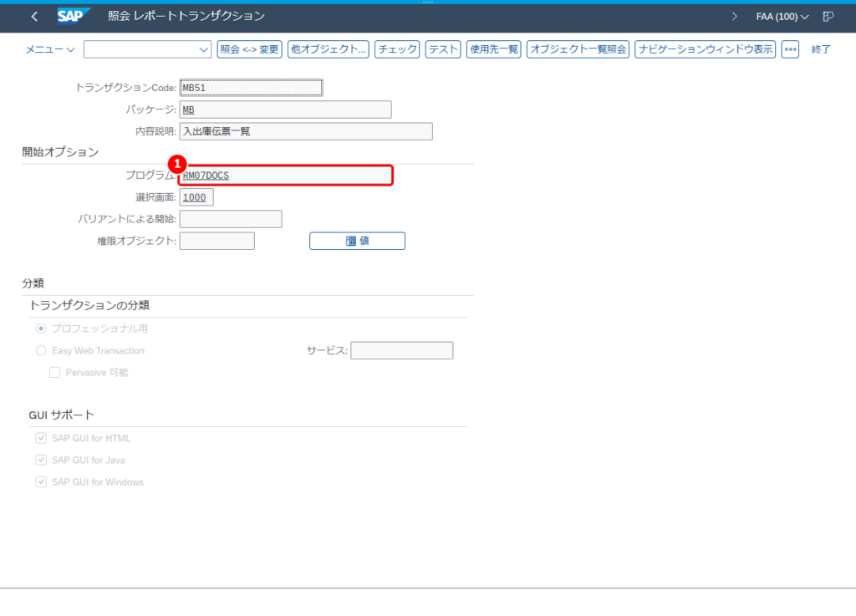The image size is (856, 616).
Task: Click the 分類 section heading
Action: tap(33, 283)
